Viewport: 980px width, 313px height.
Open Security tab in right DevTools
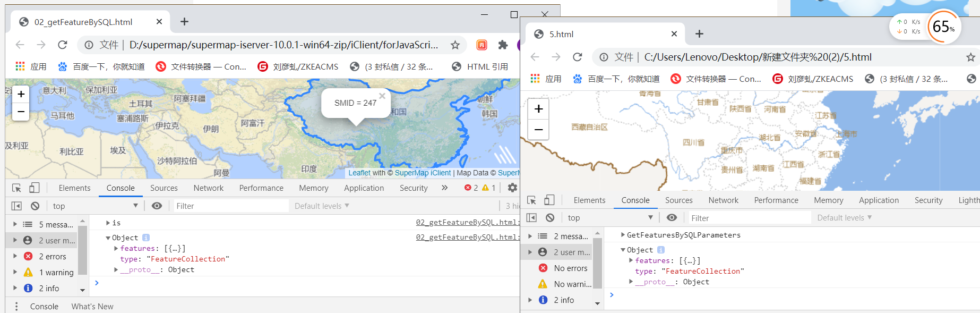coord(929,200)
